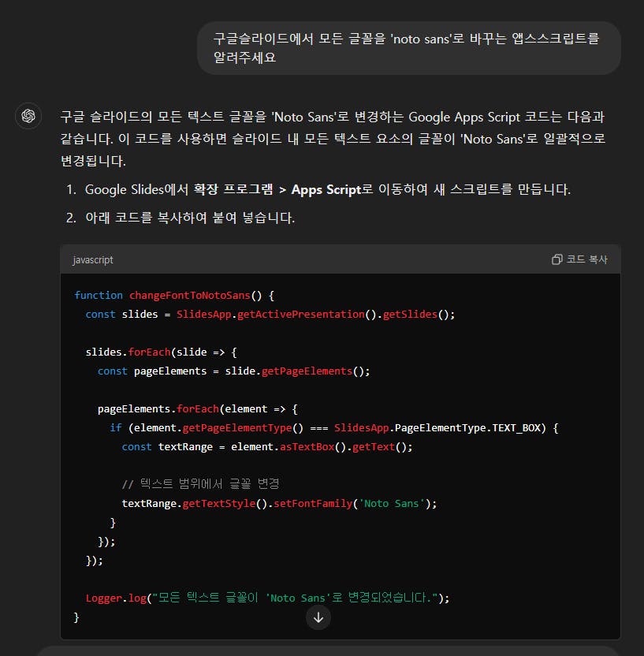The width and height of the screenshot is (644, 656).
Task: Click the 'slides.forEach(slide => {' line
Action: click(162, 352)
